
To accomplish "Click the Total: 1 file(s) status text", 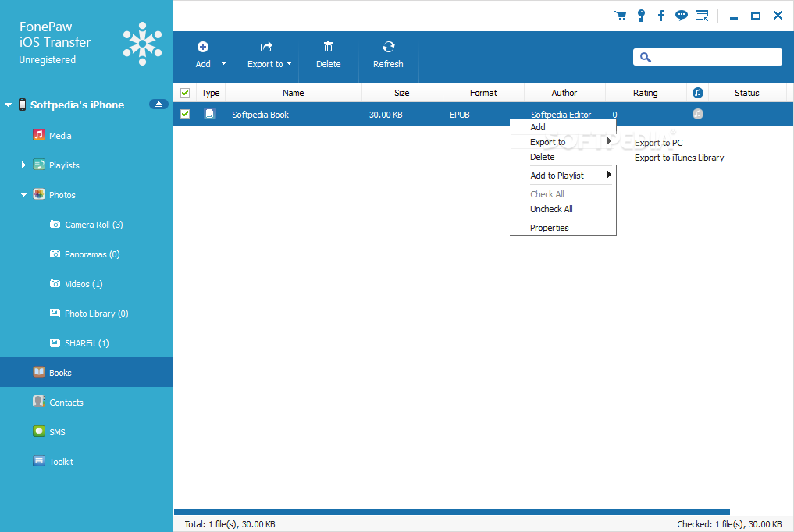I will coord(230,524).
